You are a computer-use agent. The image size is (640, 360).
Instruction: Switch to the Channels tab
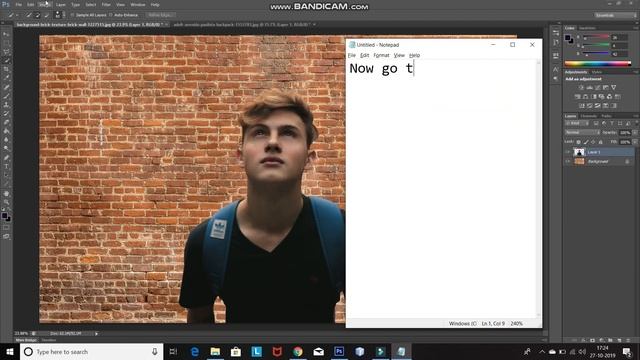589,116
